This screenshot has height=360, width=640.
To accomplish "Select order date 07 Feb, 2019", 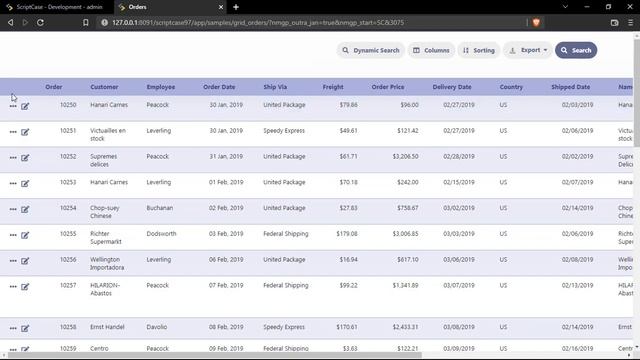I will [x=226, y=285].
